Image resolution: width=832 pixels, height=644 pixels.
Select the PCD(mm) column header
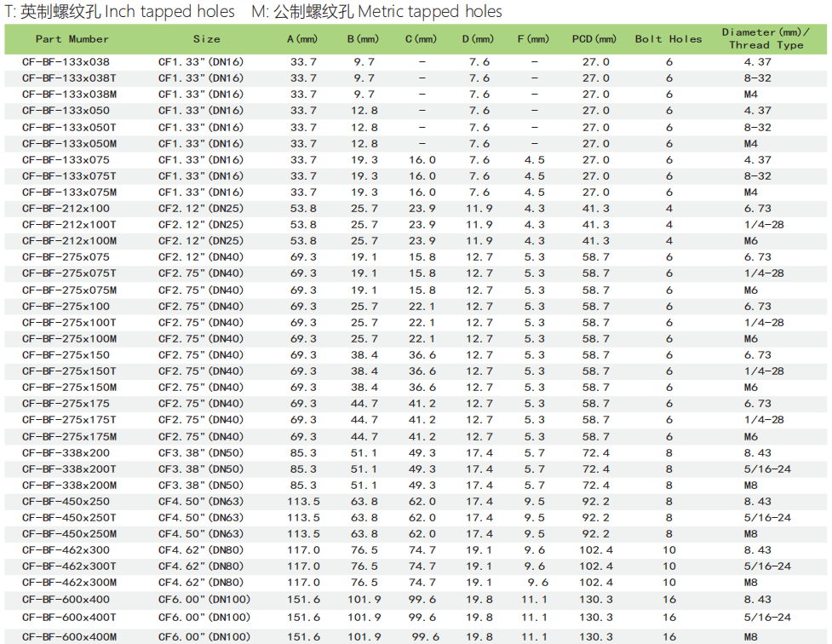(x=595, y=39)
